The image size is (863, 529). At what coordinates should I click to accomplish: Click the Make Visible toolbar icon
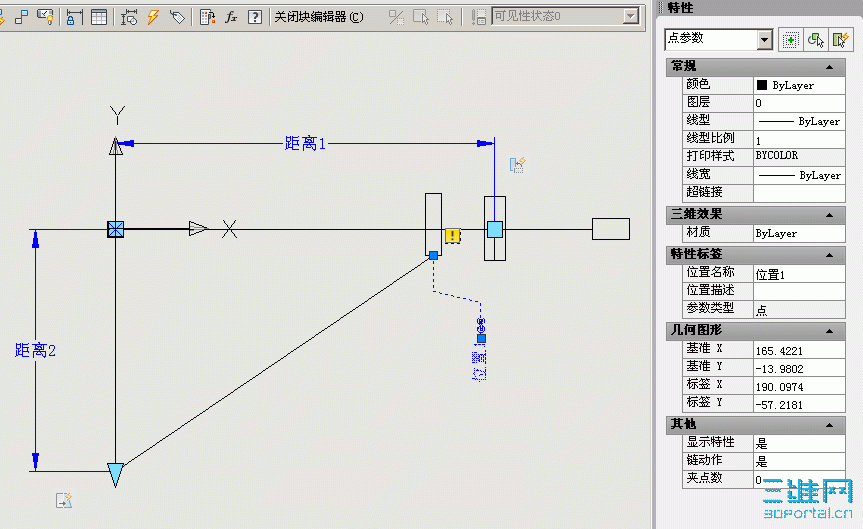[420, 17]
